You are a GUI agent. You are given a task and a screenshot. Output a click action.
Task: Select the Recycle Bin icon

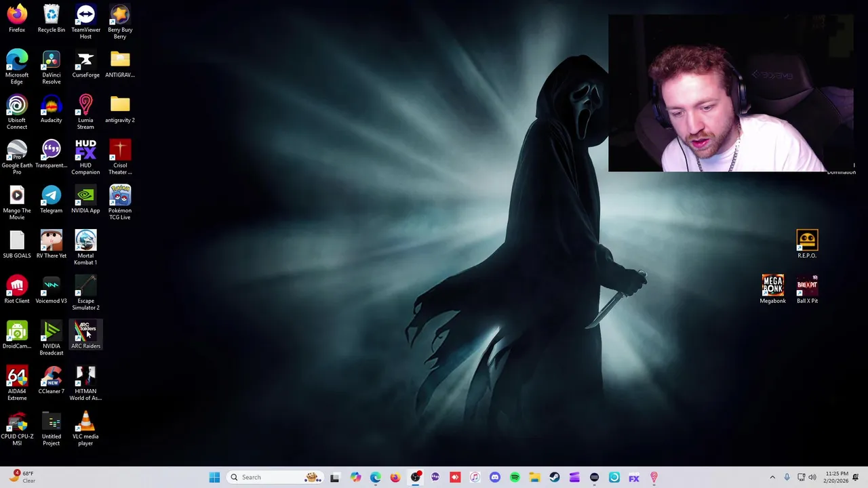(52, 19)
